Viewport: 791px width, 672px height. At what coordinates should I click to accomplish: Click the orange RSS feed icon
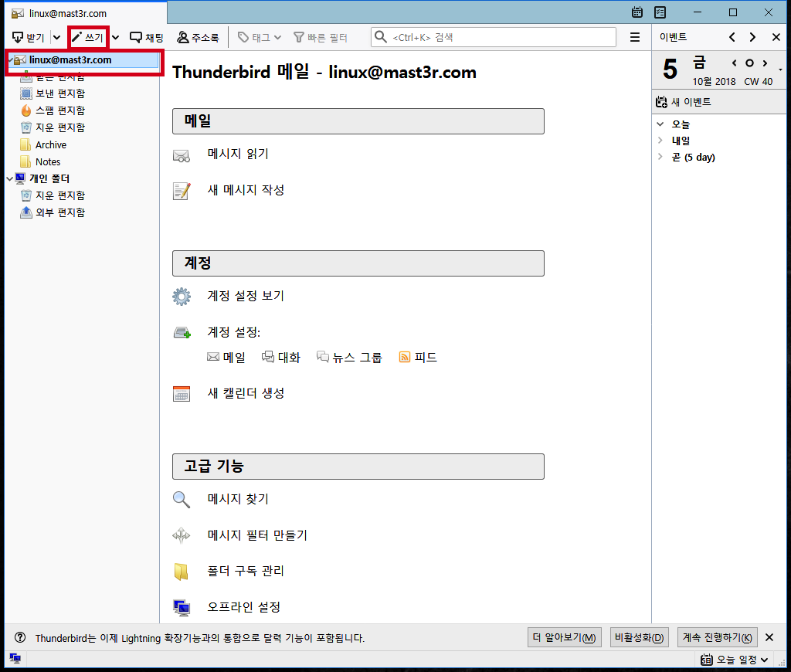coord(405,357)
